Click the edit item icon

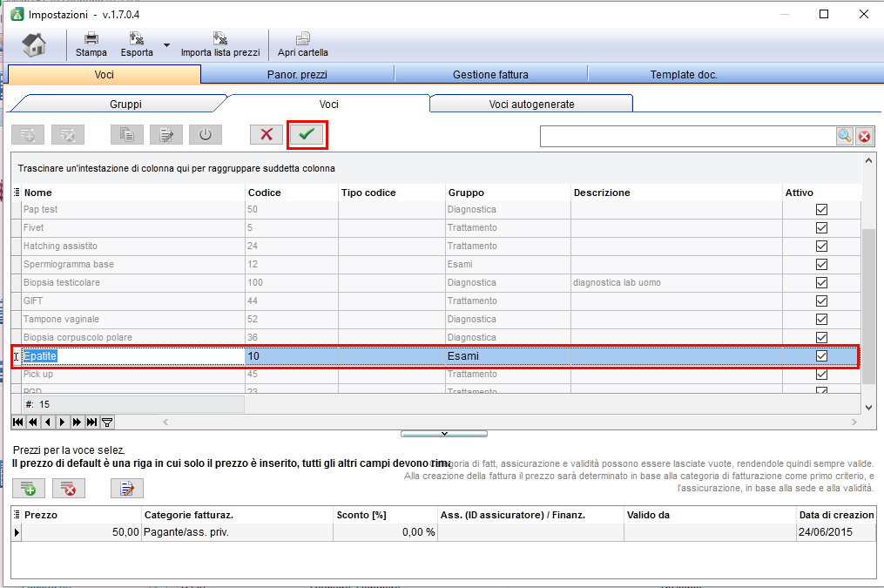pyautogui.click(x=166, y=135)
